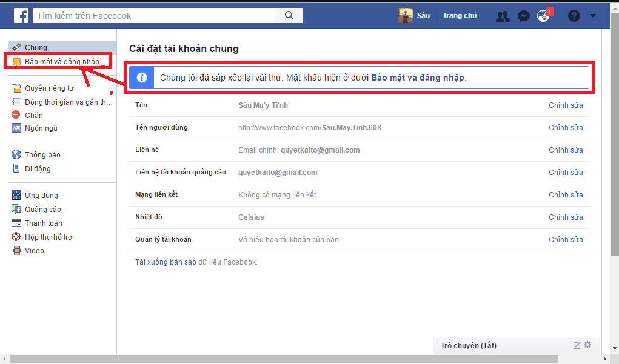The height and width of the screenshot is (364, 619).
Task: Click the horizontal scrollbar right arrow
Action: tap(605, 359)
